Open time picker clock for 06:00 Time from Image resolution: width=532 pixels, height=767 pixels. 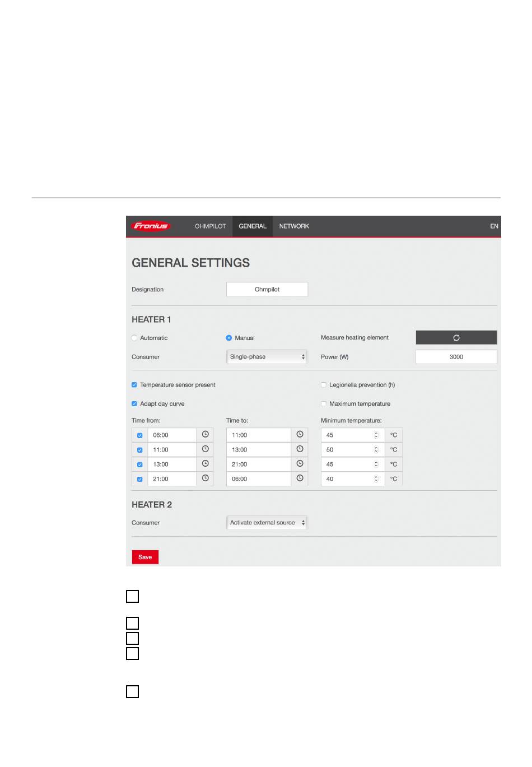point(206,435)
